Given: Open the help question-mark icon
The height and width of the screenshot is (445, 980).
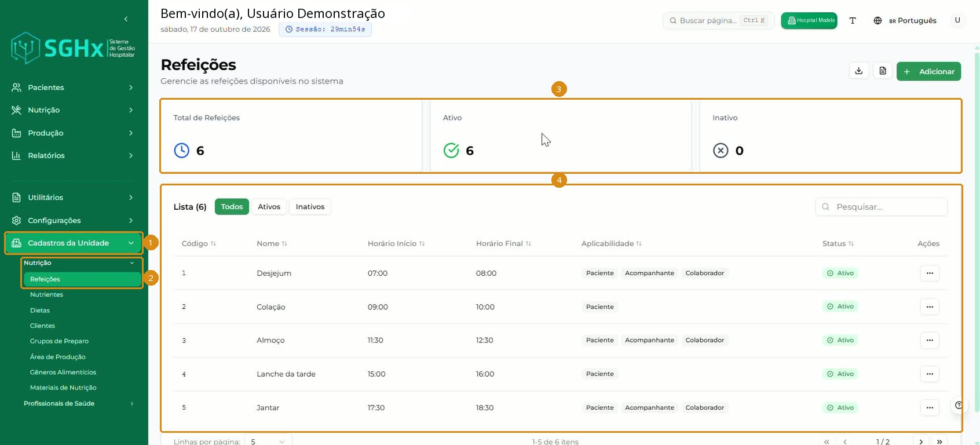Looking at the screenshot, I should tap(959, 405).
